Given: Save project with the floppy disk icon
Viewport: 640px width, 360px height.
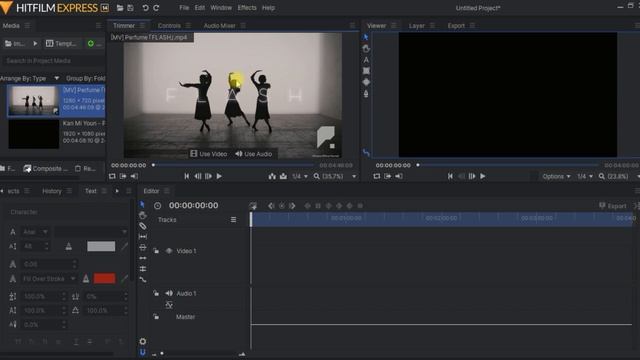Looking at the screenshot, I should tap(130, 8).
